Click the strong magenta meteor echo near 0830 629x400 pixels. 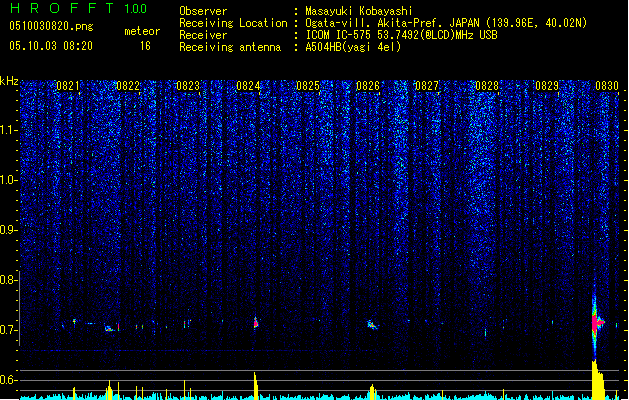(597, 323)
